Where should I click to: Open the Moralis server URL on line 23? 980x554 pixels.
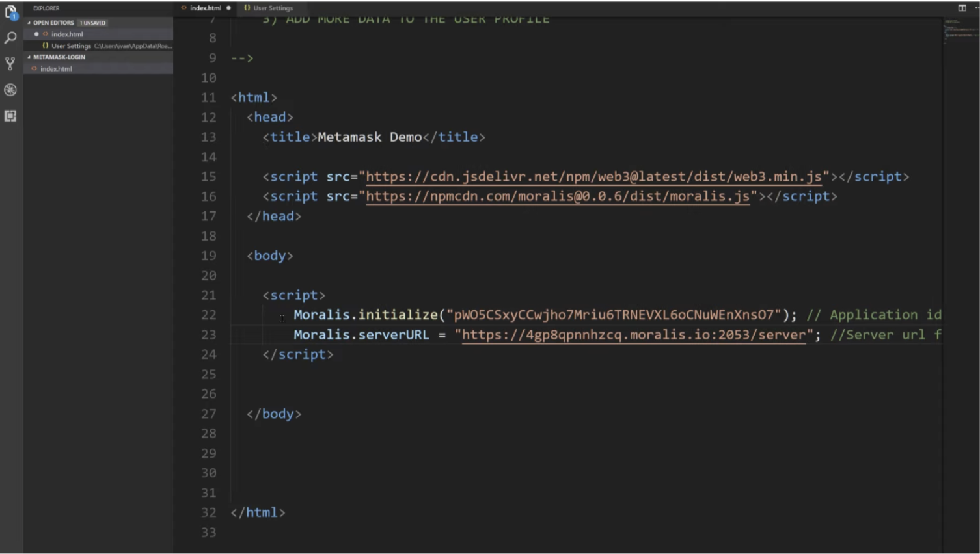[x=634, y=335]
